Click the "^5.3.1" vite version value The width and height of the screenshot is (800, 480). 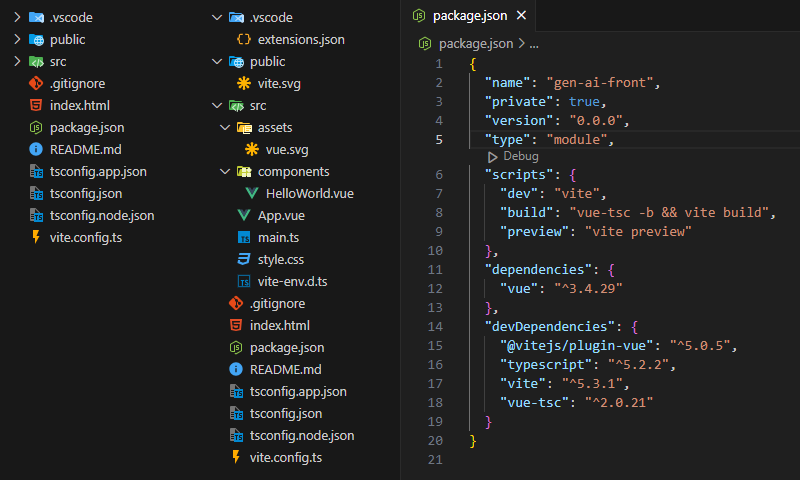(592, 384)
